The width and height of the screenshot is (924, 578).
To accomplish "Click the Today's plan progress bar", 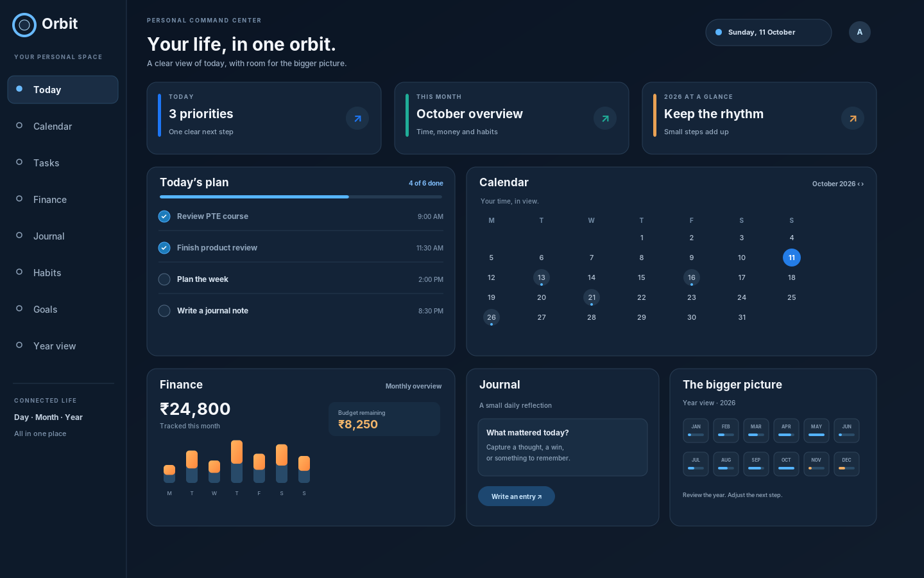I will (x=302, y=197).
